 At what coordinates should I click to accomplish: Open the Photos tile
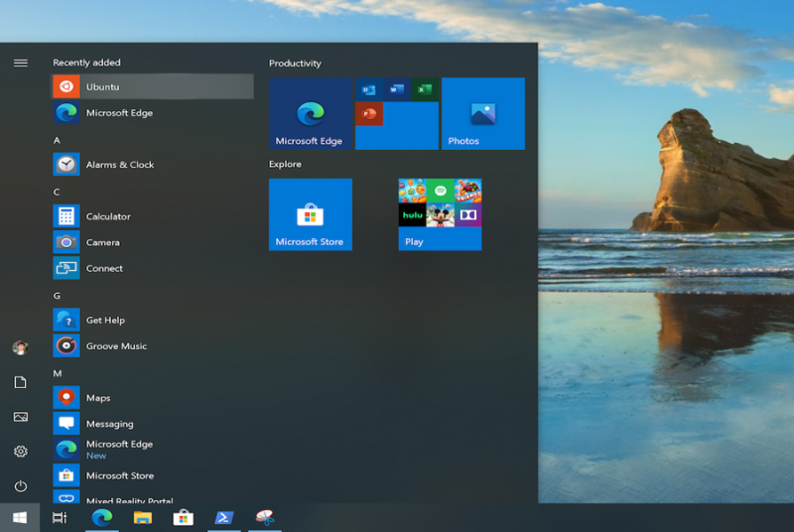pyautogui.click(x=483, y=113)
